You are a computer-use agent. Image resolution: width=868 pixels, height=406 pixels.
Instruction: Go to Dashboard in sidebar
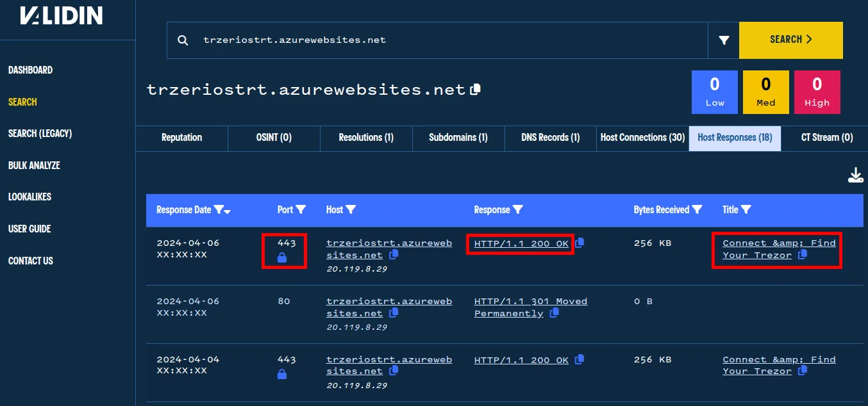click(x=31, y=70)
